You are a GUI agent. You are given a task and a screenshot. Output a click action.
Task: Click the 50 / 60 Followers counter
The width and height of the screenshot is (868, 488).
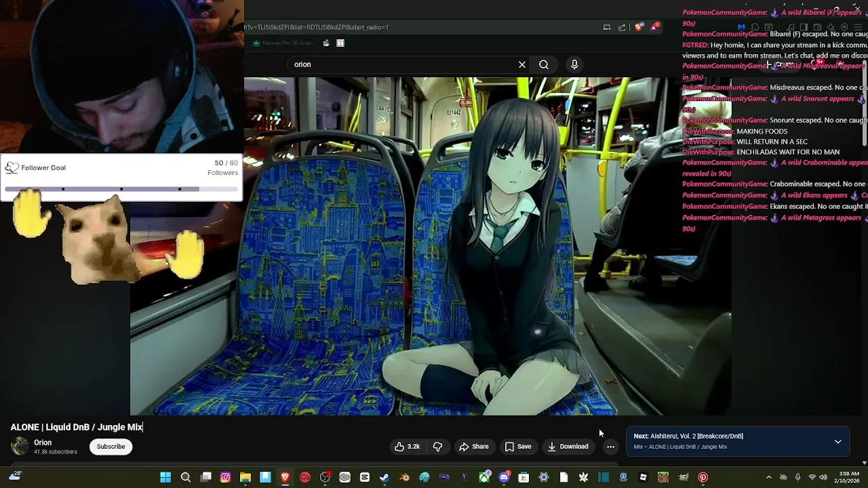click(x=222, y=167)
